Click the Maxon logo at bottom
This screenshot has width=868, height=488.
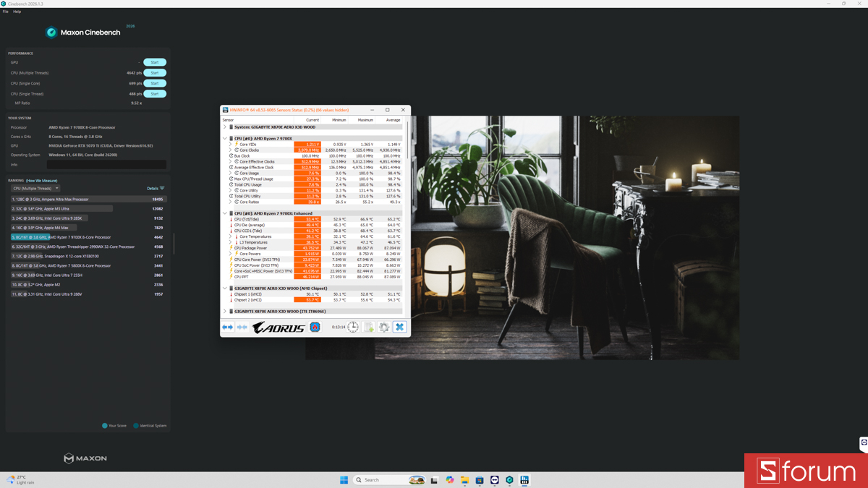tap(85, 458)
